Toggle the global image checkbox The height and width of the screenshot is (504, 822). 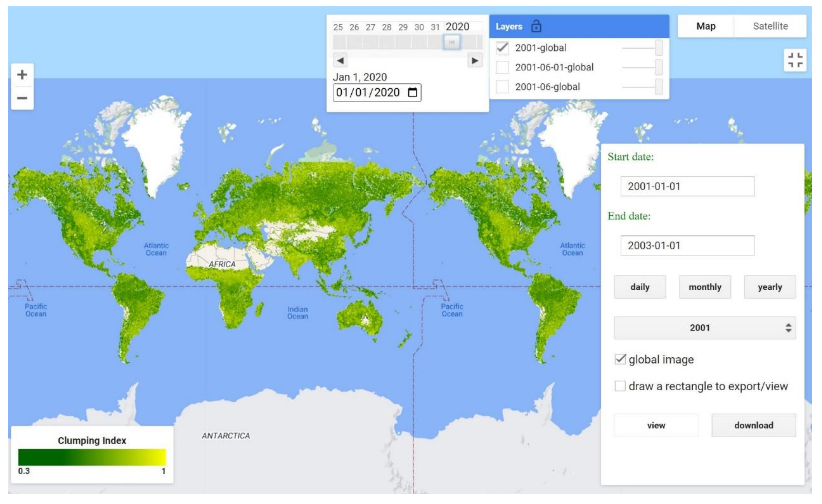click(620, 359)
